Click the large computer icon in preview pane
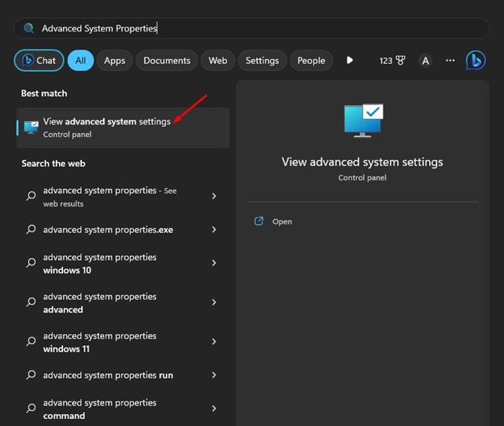Image resolution: width=504 pixels, height=426 pixels. (x=362, y=121)
